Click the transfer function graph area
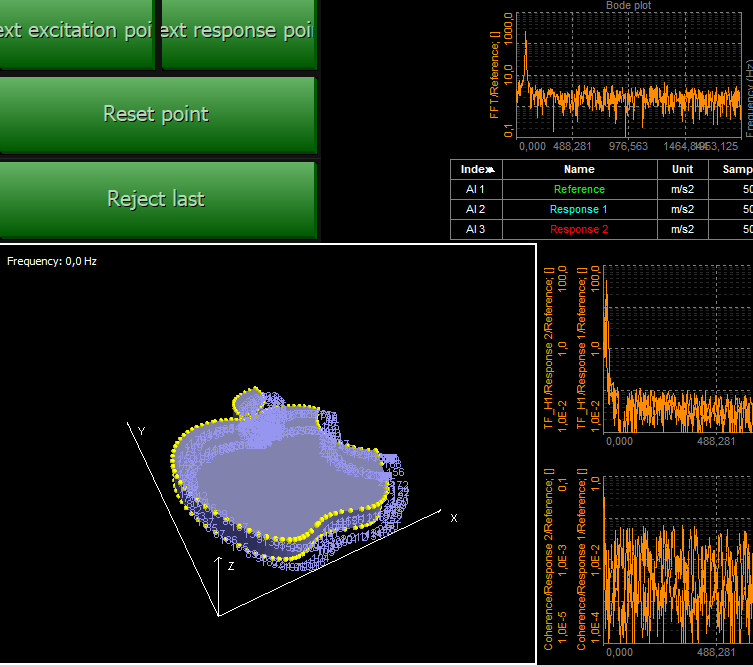Image resolution: width=753 pixels, height=667 pixels. point(678,349)
